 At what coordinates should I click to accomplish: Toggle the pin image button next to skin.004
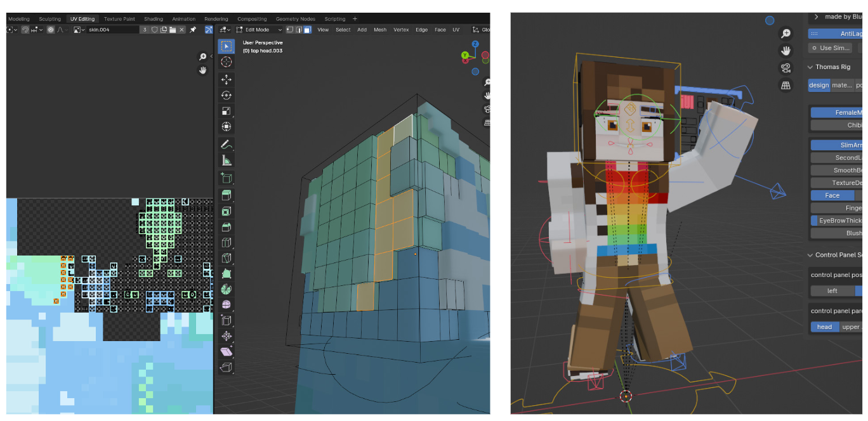tap(193, 30)
